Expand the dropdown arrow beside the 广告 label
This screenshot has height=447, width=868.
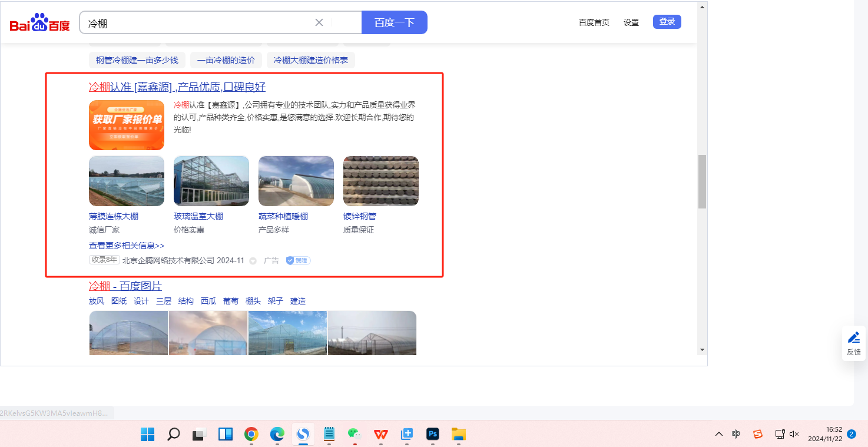click(x=253, y=261)
